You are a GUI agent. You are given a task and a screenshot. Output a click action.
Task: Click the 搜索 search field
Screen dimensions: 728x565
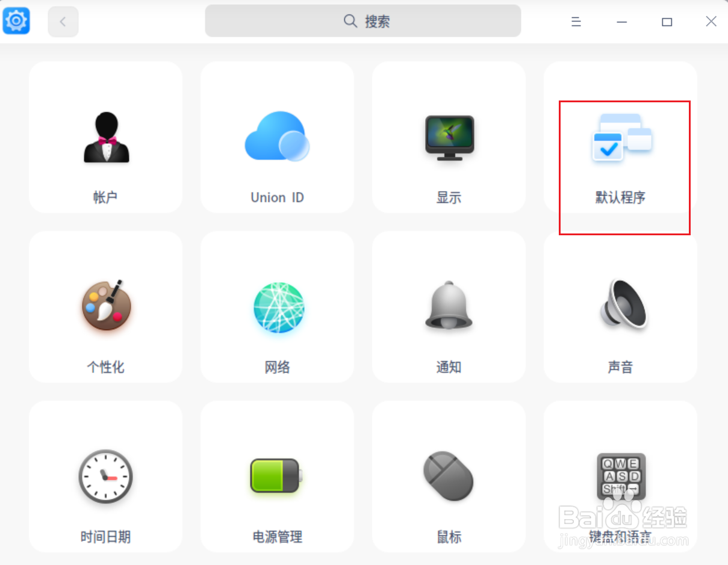click(x=363, y=21)
